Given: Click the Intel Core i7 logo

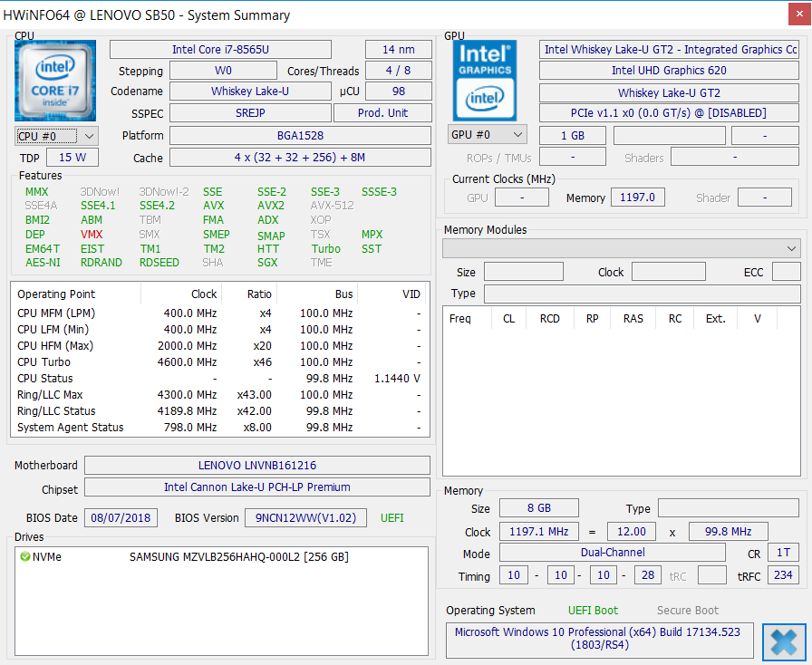Looking at the screenshot, I should [x=55, y=81].
